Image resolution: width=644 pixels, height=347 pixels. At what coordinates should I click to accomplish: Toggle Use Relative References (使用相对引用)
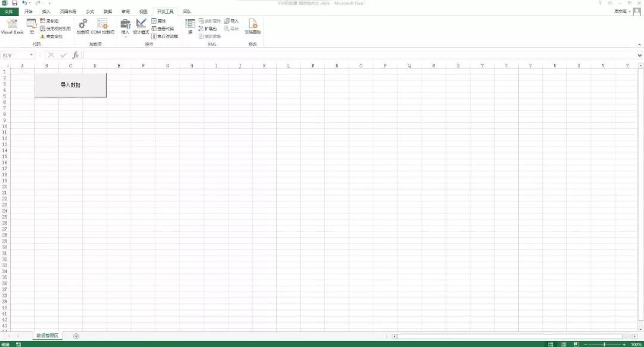click(x=55, y=29)
